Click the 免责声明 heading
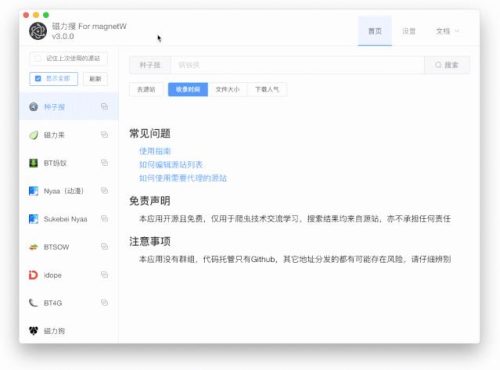This screenshot has width=500, height=370. point(150,201)
